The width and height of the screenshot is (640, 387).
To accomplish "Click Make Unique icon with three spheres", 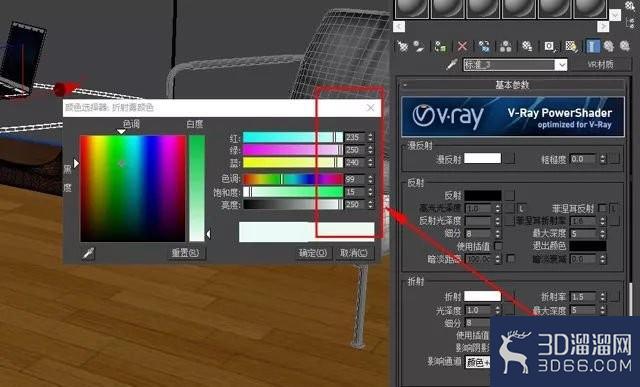I will [506, 46].
